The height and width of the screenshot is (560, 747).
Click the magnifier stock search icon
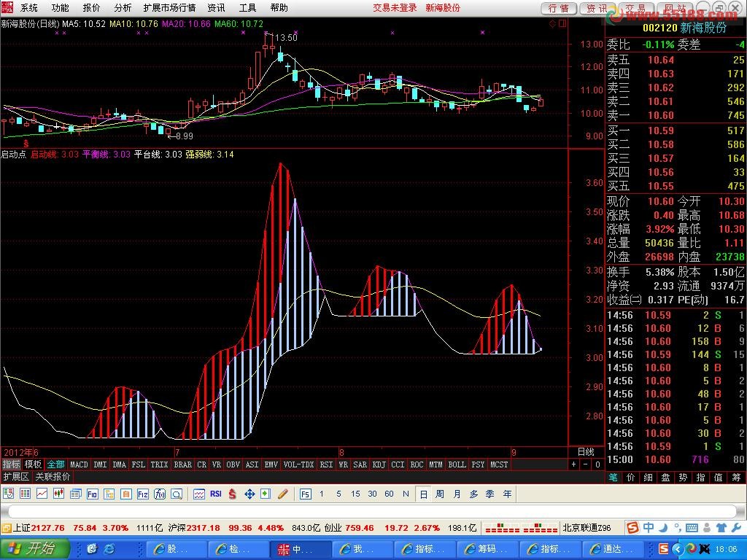coord(177,494)
